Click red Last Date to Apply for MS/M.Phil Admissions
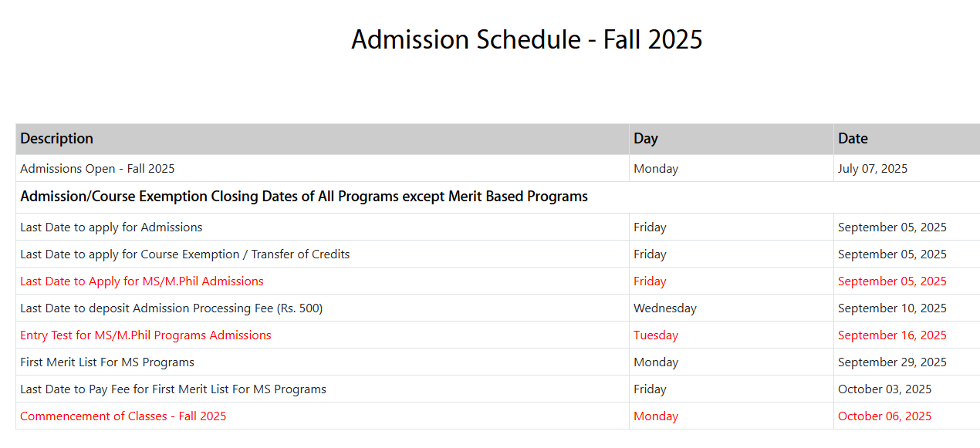 pos(142,281)
